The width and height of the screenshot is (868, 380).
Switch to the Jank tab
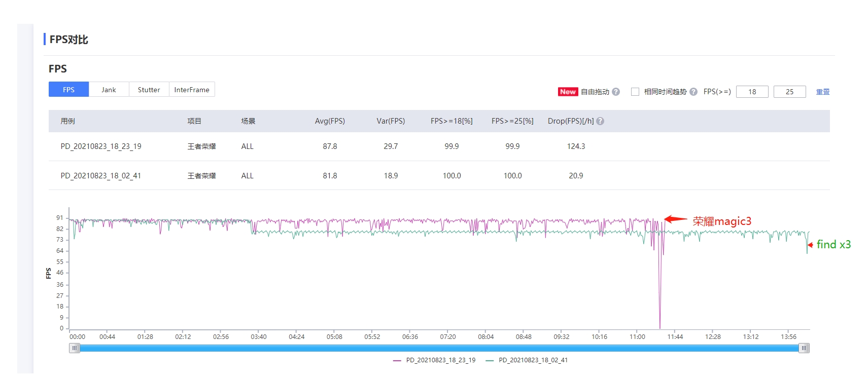click(109, 89)
